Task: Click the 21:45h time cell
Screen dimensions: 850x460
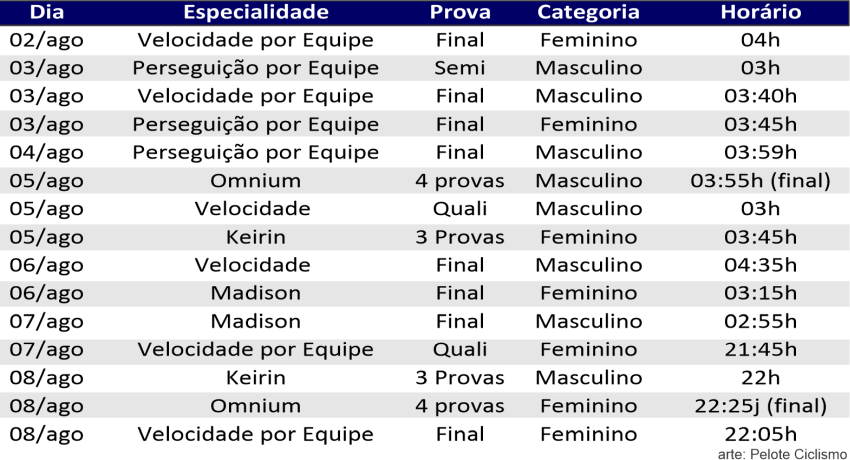Action: [x=760, y=350]
